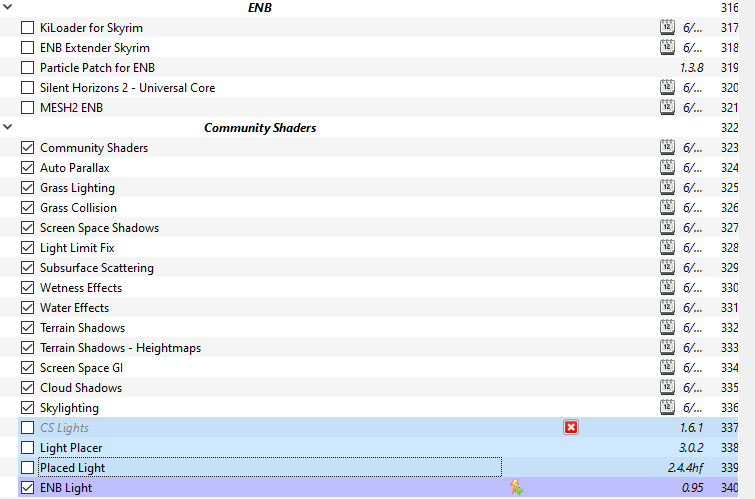Tick Silent Horizons 2 - Universal Core checkbox
The width and height of the screenshot is (755, 499).
[27, 88]
